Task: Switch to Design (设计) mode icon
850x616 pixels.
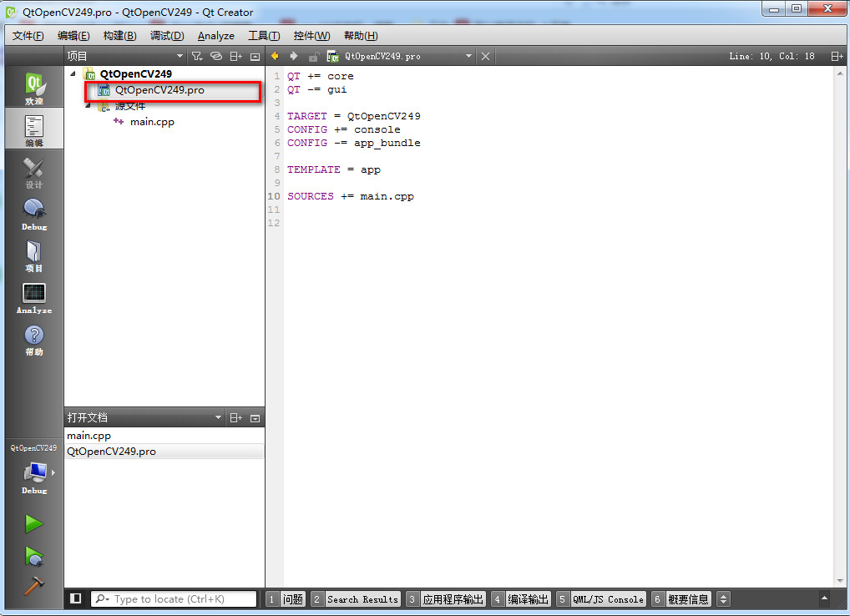Action: [x=34, y=172]
